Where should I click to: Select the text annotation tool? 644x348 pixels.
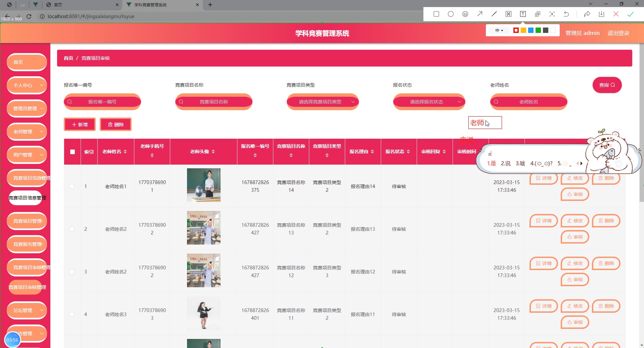coord(523,14)
